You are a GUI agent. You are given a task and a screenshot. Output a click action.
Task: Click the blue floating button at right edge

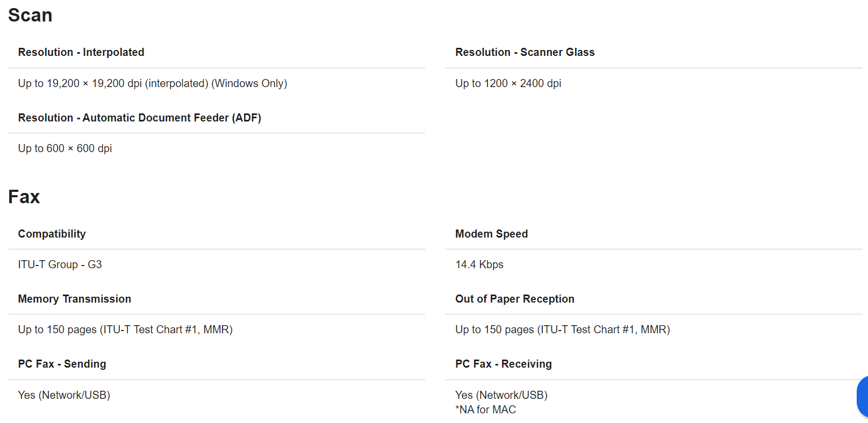click(x=863, y=397)
